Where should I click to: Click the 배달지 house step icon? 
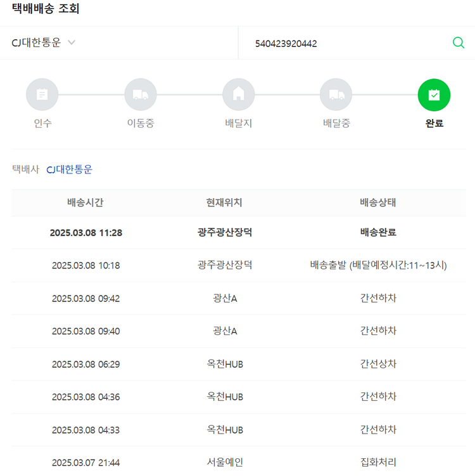(x=239, y=95)
